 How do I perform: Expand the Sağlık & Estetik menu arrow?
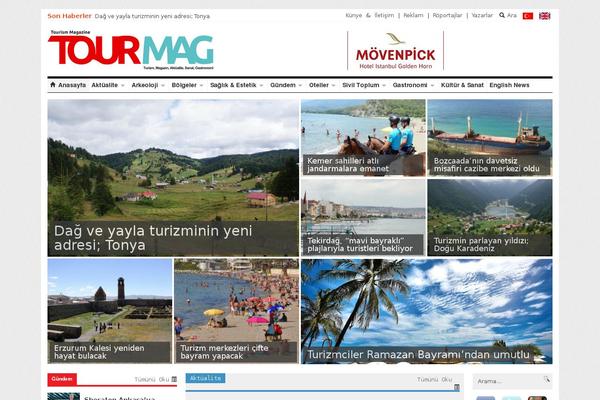click(261, 85)
